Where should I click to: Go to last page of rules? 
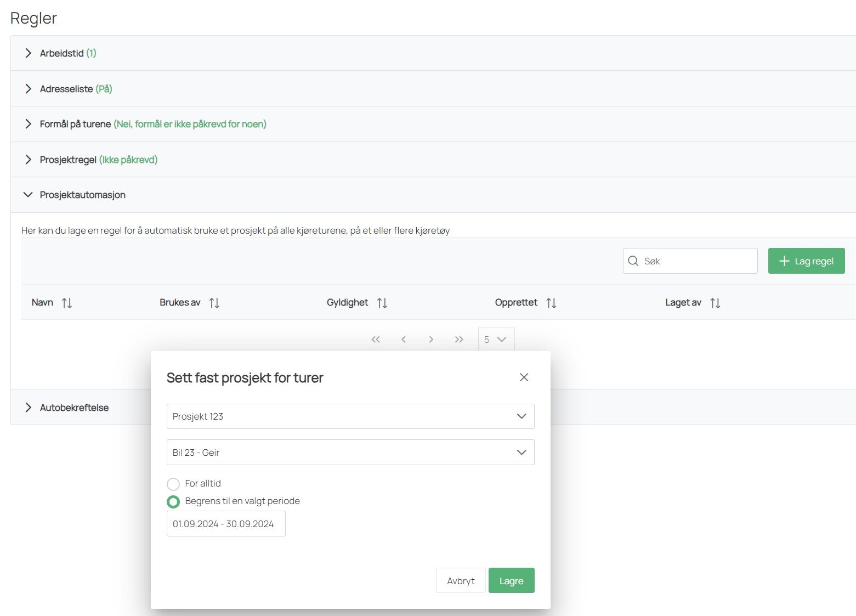[x=459, y=340]
